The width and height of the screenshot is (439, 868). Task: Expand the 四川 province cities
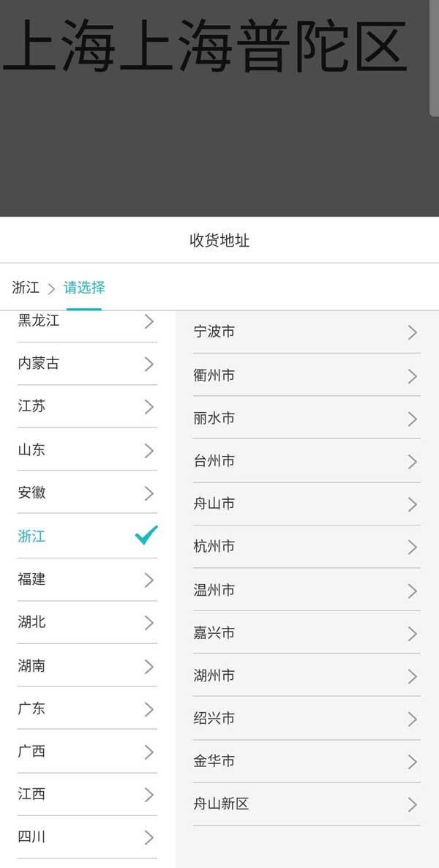(x=31, y=837)
